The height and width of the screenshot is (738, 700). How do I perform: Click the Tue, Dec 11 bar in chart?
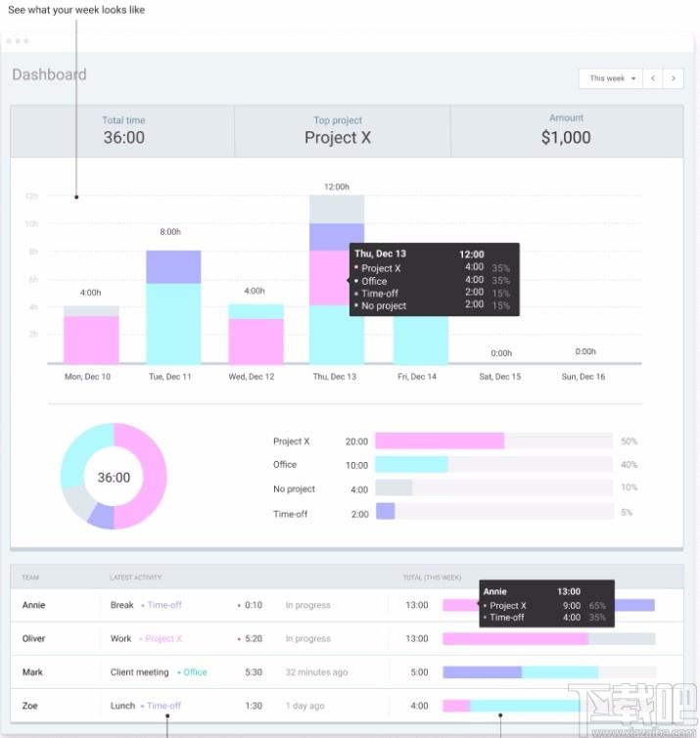click(x=173, y=307)
